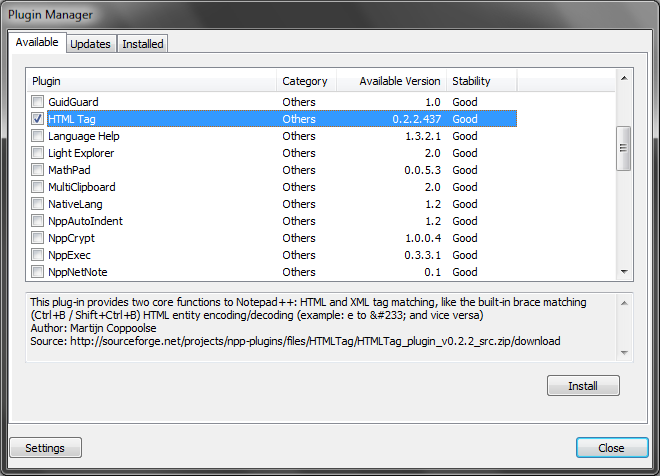Image resolution: width=660 pixels, height=476 pixels.
Task: Click version 0.3.3.1 cell
Action: pyautogui.click(x=423, y=255)
